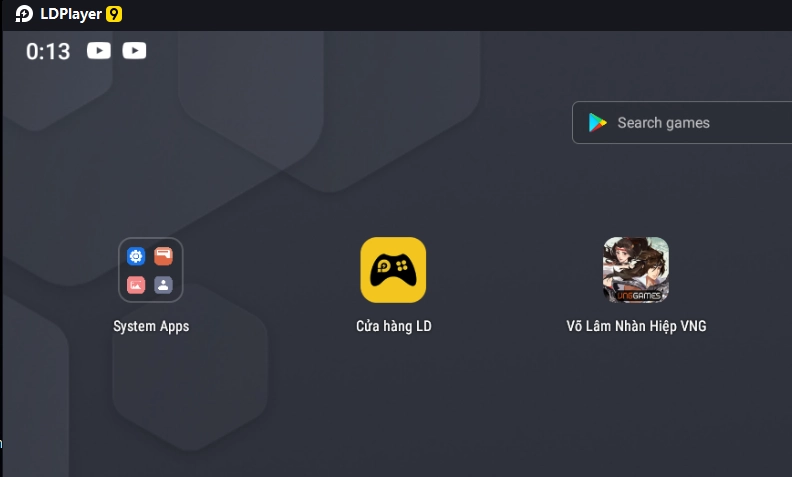Click the yellow 9 version badge

(114, 14)
